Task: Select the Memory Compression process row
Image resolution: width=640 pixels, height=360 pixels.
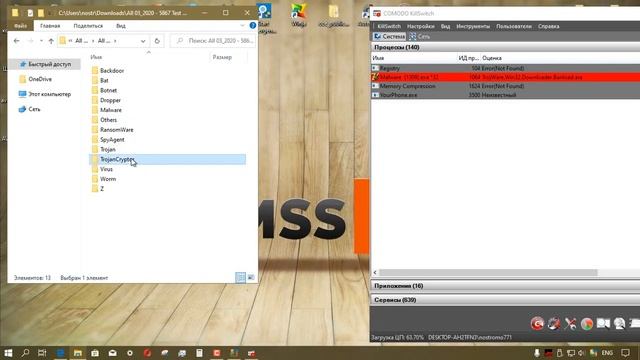Action: (x=505, y=86)
